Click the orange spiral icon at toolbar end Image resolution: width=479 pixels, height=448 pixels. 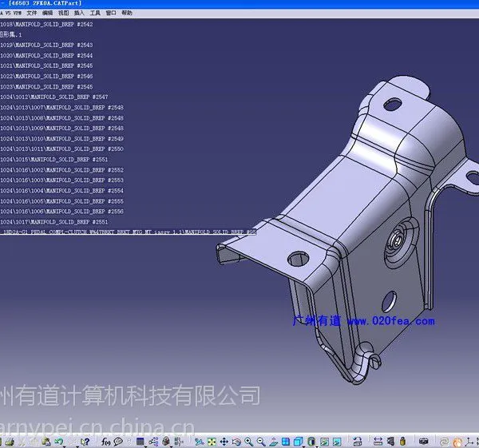point(457,442)
